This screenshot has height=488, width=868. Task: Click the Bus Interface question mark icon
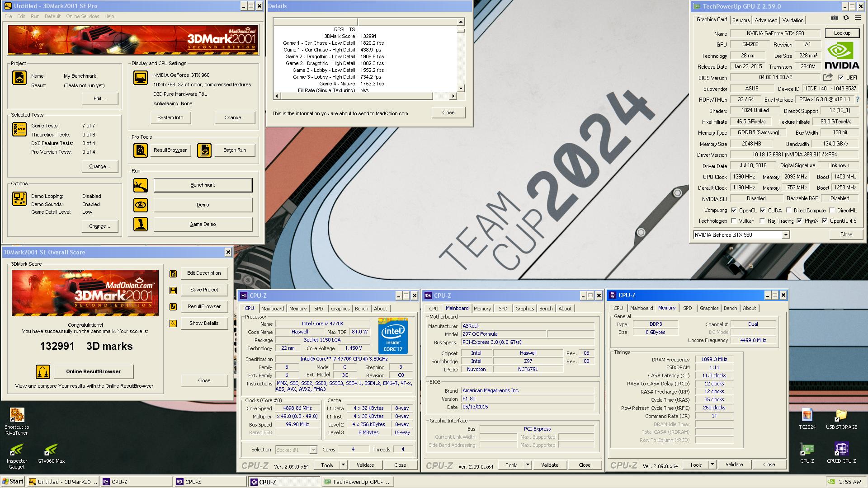857,99
